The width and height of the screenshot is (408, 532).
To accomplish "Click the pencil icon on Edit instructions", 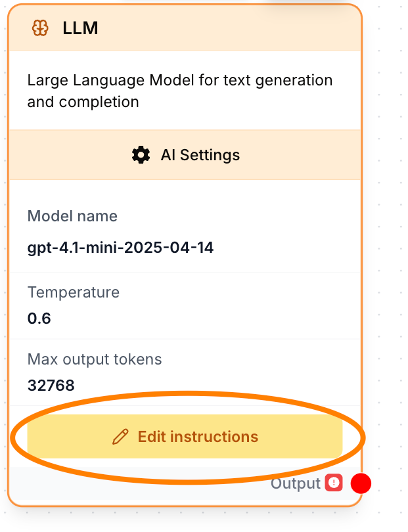I will click(x=120, y=437).
